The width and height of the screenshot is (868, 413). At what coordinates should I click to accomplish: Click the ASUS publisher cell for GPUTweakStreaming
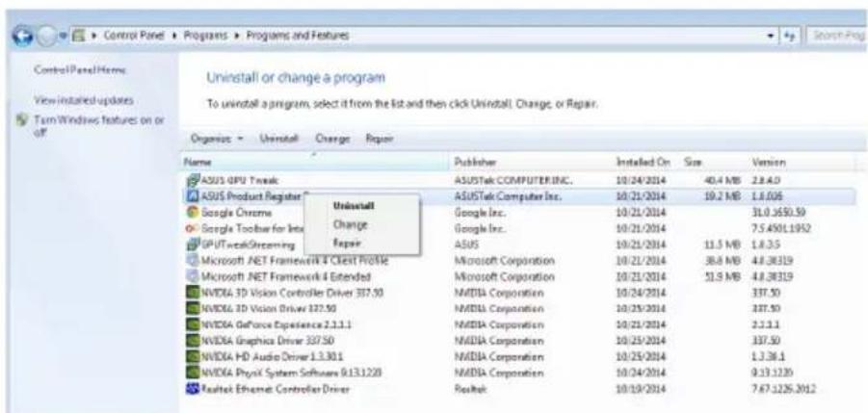466,245
